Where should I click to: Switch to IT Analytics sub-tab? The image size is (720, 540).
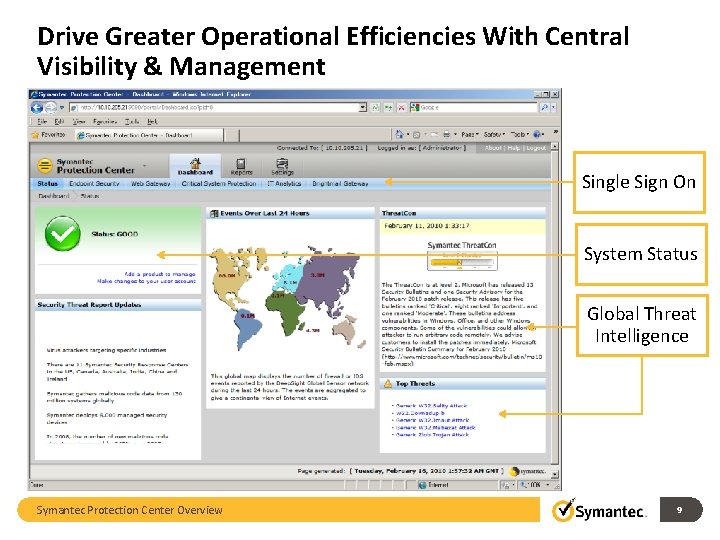284,184
